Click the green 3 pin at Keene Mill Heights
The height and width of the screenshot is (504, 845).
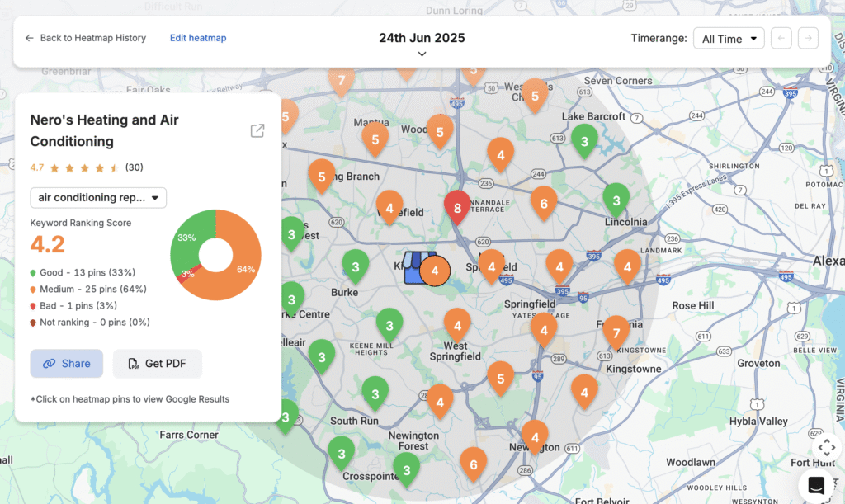pyautogui.click(x=389, y=325)
